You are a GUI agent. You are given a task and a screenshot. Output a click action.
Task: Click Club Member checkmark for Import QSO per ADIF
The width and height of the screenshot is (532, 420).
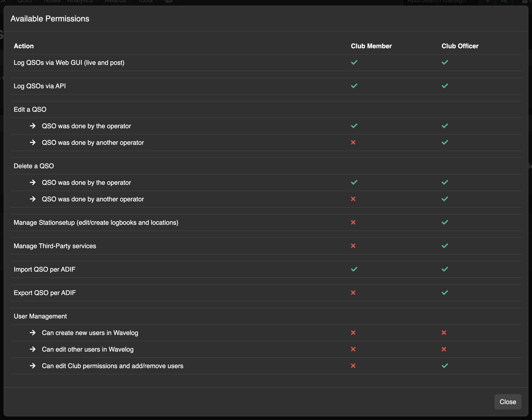pyautogui.click(x=354, y=269)
